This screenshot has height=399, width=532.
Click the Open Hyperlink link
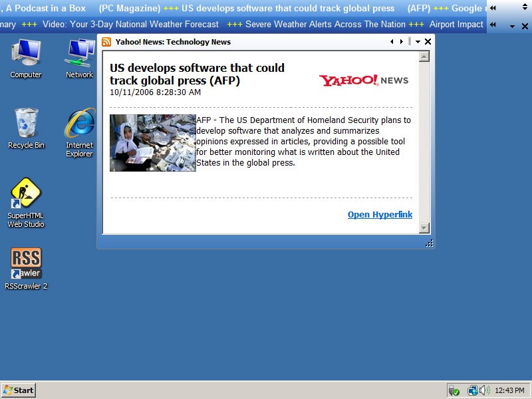(x=380, y=214)
